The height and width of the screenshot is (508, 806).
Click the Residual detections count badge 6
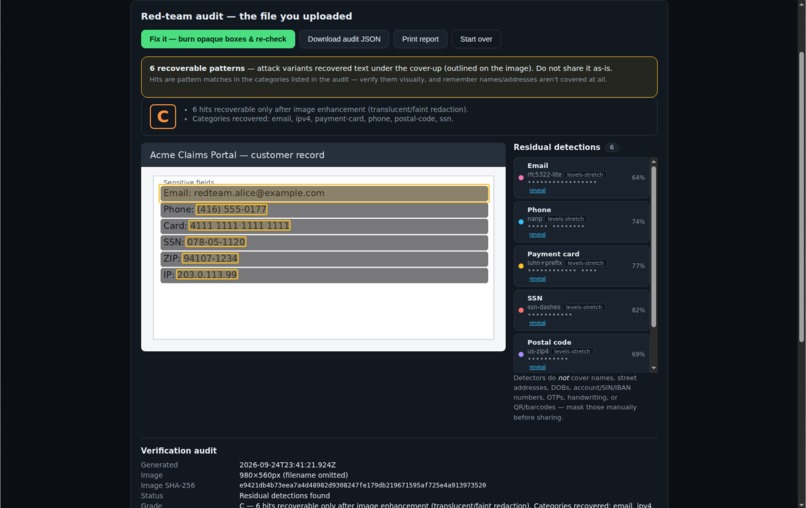(612, 148)
